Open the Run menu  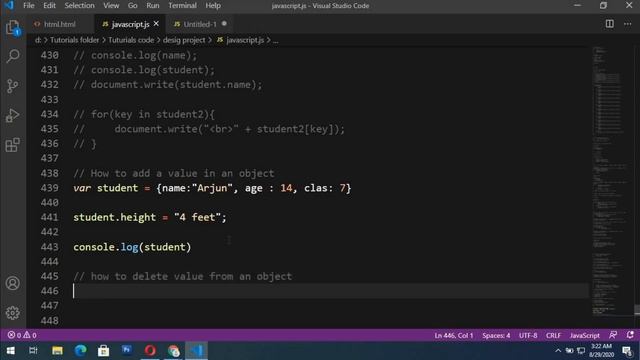(x=153, y=6)
